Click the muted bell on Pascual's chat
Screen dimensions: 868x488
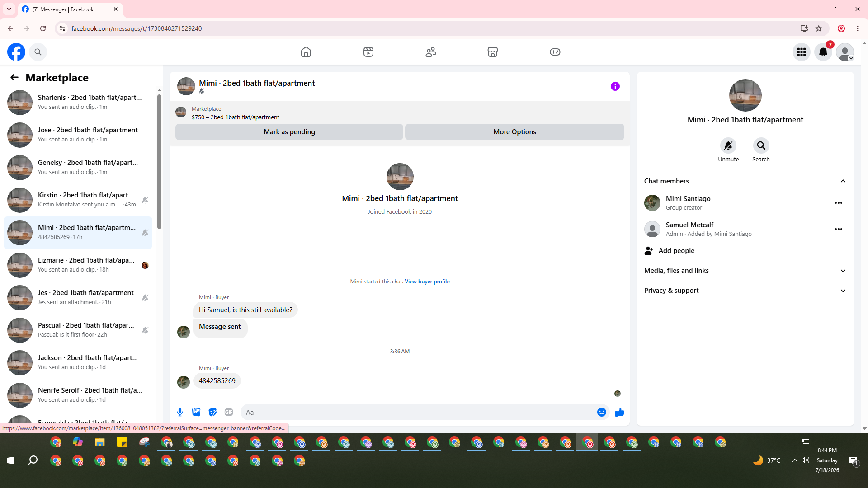pyautogui.click(x=145, y=330)
